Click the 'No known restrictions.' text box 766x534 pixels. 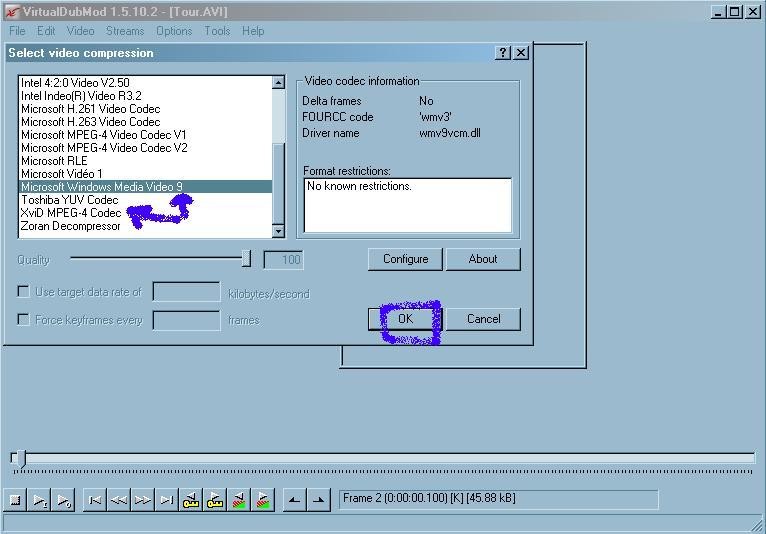(x=407, y=205)
